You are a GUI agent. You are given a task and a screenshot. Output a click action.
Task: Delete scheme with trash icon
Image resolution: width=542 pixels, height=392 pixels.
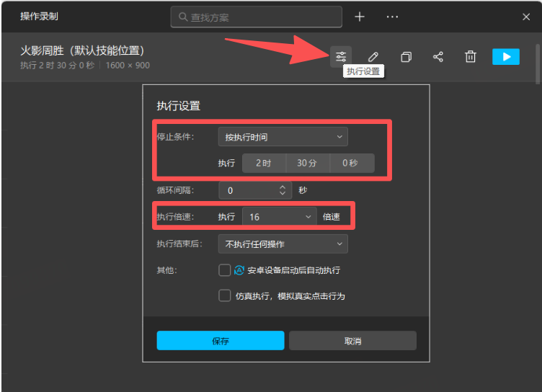click(x=471, y=56)
